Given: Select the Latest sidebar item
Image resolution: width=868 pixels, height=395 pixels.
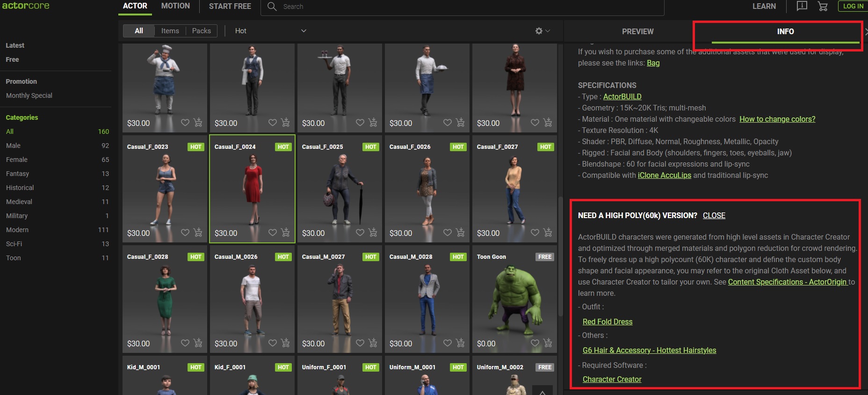Looking at the screenshot, I should (x=15, y=45).
